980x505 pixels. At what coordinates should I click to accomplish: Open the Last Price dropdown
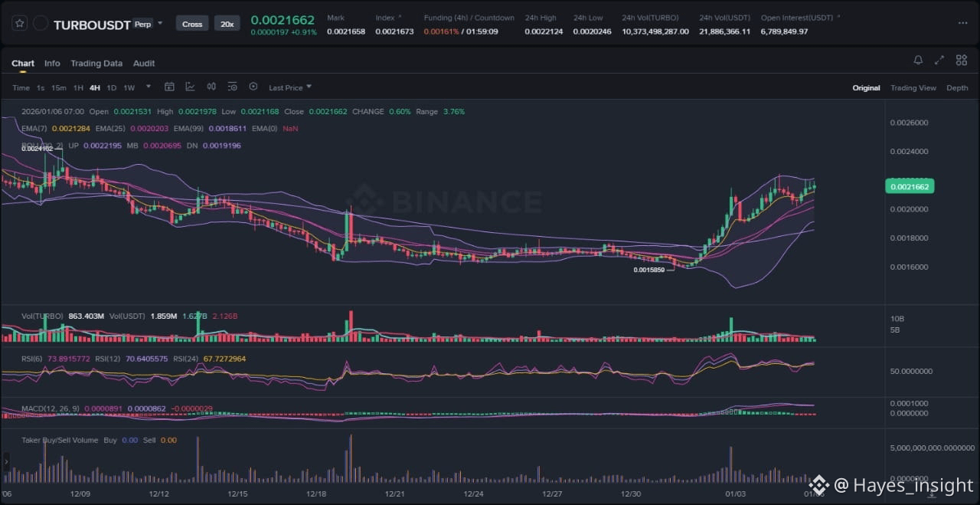coord(290,87)
